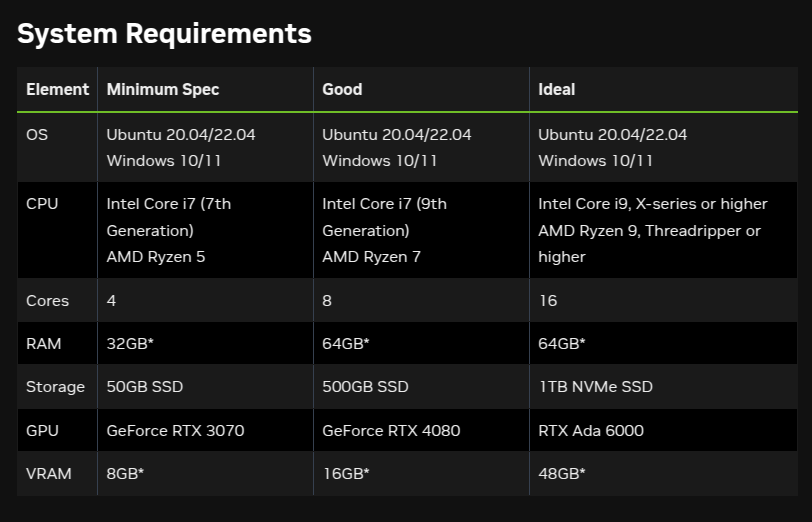This screenshot has height=522, width=812.
Task: Click the RAM row label
Action: pyautogui.click(x=44, y=343)
